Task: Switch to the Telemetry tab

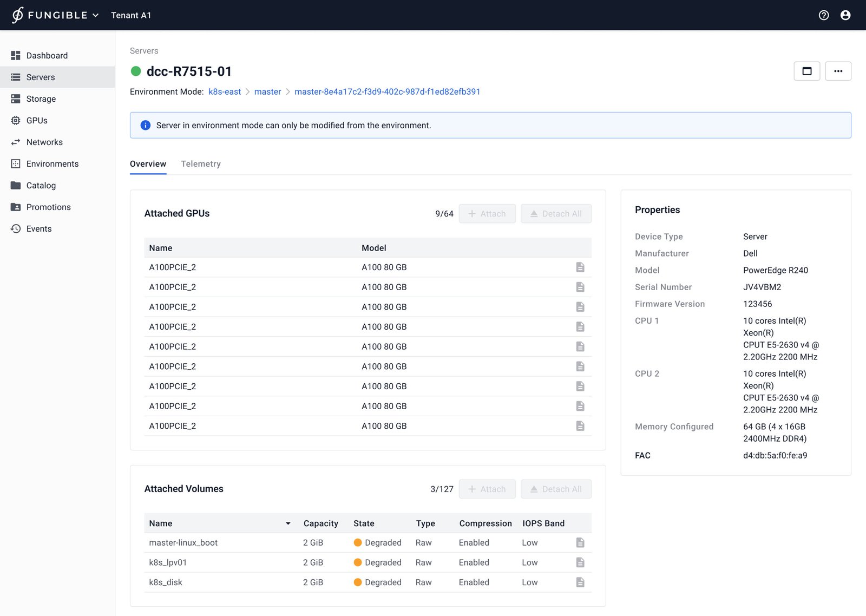Action: pos(200,164)
